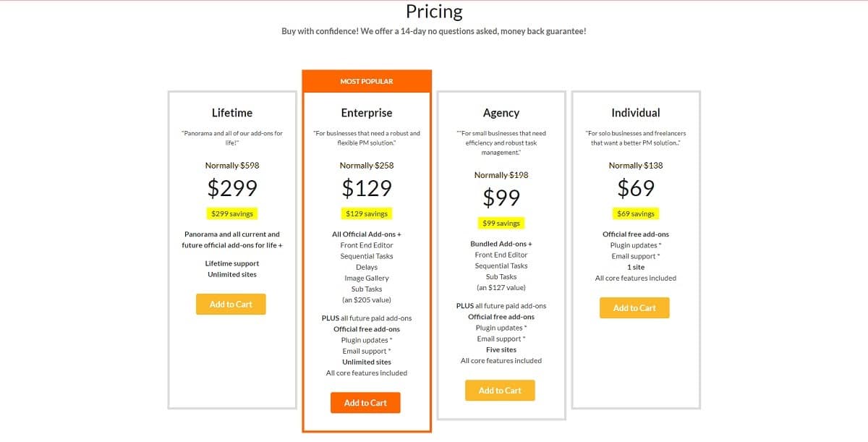Viewport: 868px width, 442px height.
Task: Click the $69 savings highlighted badge
Action: 634,213
